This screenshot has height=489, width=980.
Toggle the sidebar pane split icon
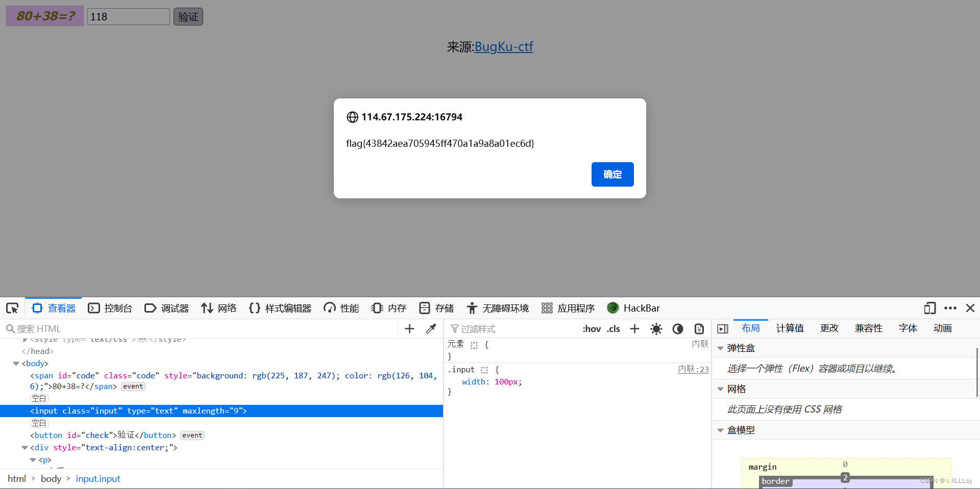pos(723,329)
